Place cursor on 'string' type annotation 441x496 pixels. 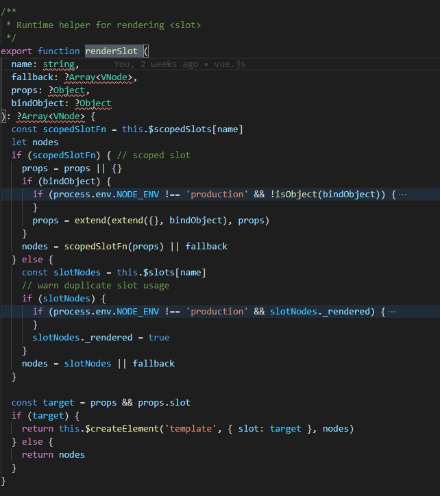(59, 64)
